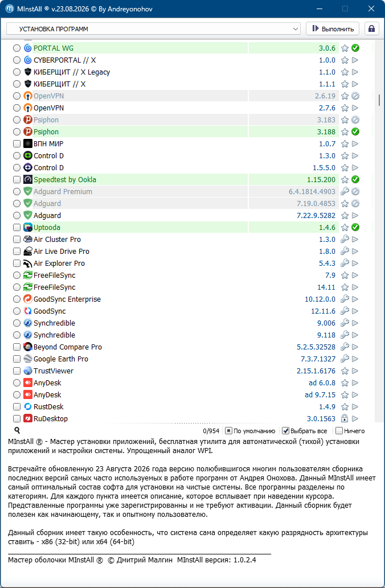Screen dimensions: 385x588
Task: Check the Ничего option
Action: (350, 431)
